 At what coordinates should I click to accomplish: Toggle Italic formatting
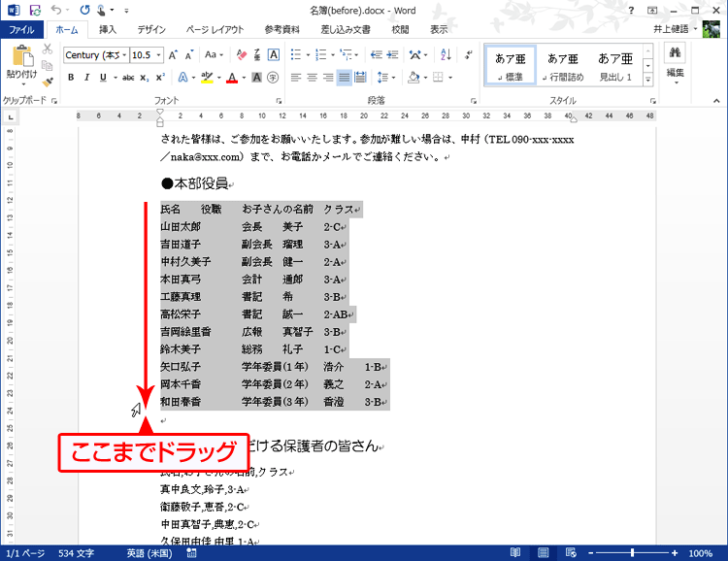pos(86,78)
